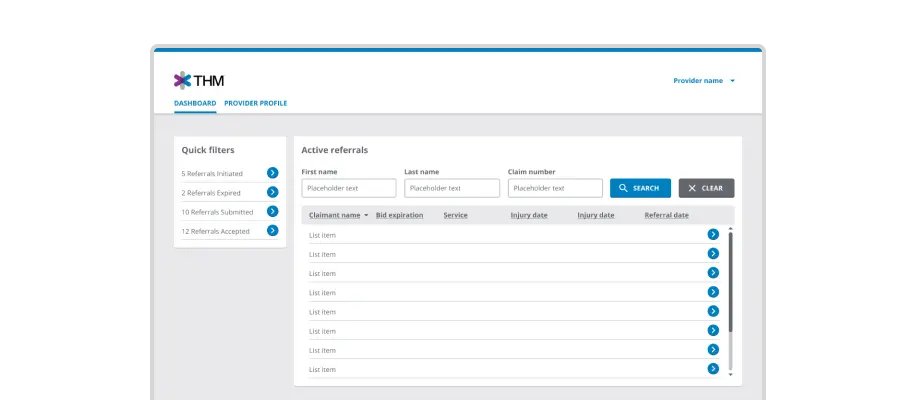Open the 10 Referrals Submitted arrow icon
Screen dimensions: 918x400
[x=272, y=211]
